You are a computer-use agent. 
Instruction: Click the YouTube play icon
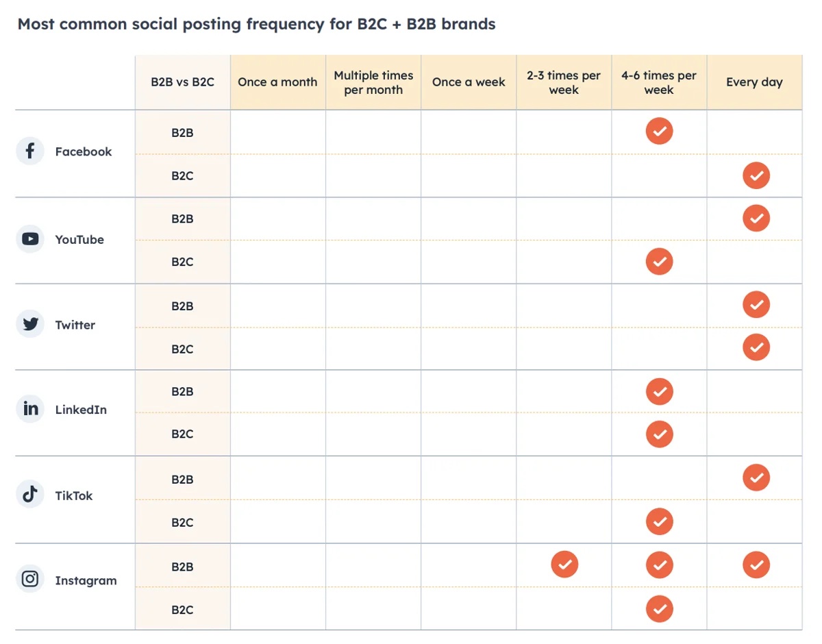(x=30, y=239)
